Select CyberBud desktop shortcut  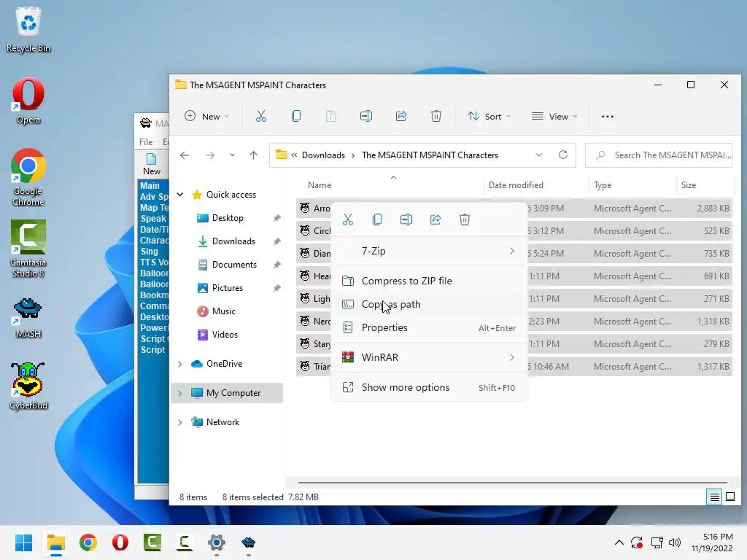[x=28, y=386]
